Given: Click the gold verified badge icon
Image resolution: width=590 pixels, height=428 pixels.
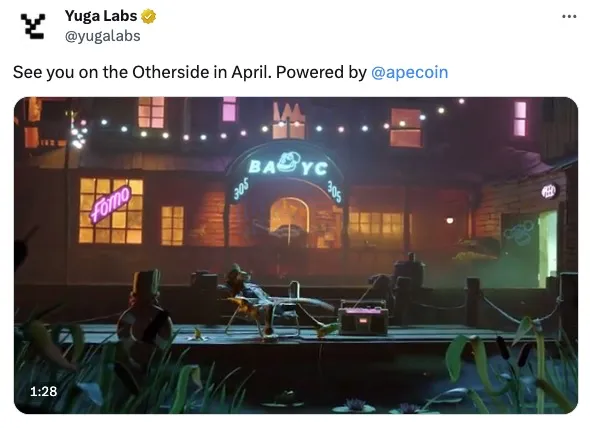Looking at the screenshot, I should (149, 17).
